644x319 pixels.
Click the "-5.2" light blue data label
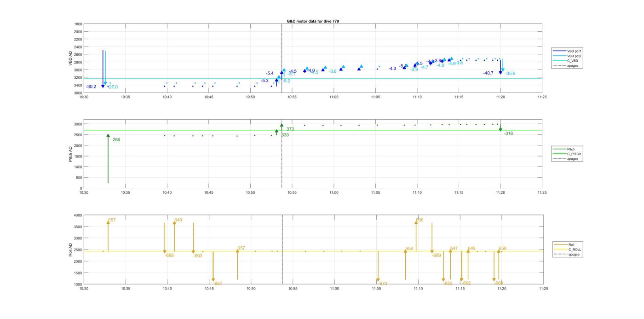tap(286, 81)
